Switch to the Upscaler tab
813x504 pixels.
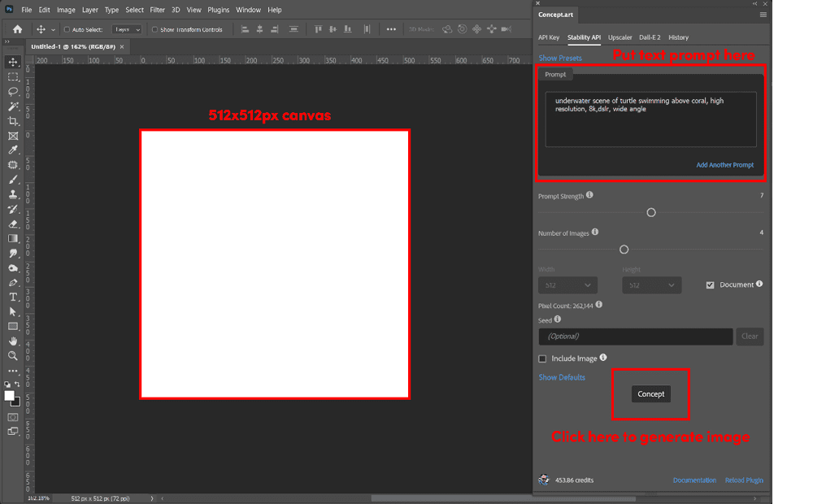[620, 37]
